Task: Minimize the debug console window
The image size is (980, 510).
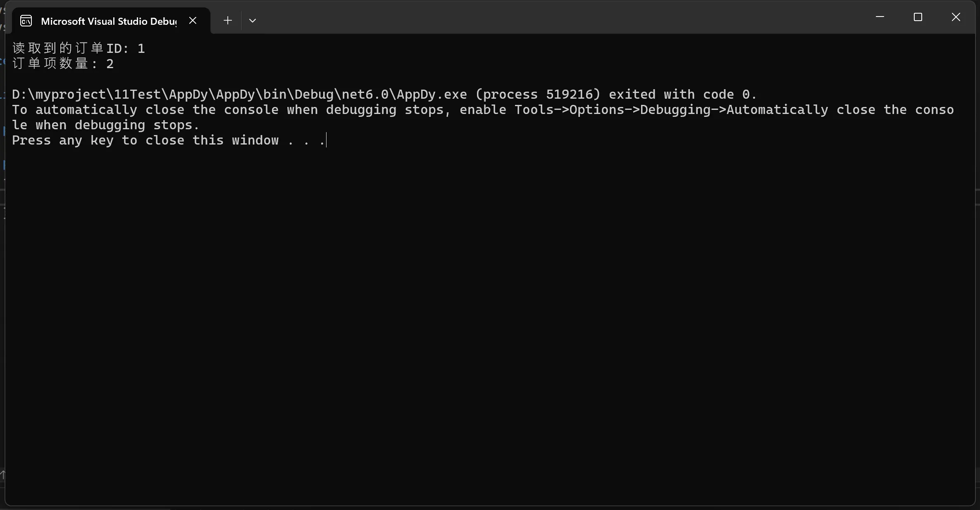Action: pos(880,17)
